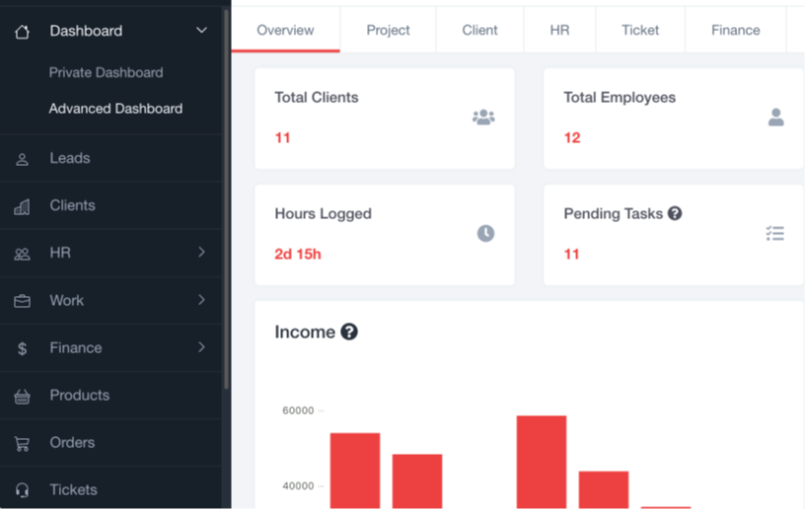
Task: Click the Leads person icon in sidebar
Action: (x=22, y=159)
